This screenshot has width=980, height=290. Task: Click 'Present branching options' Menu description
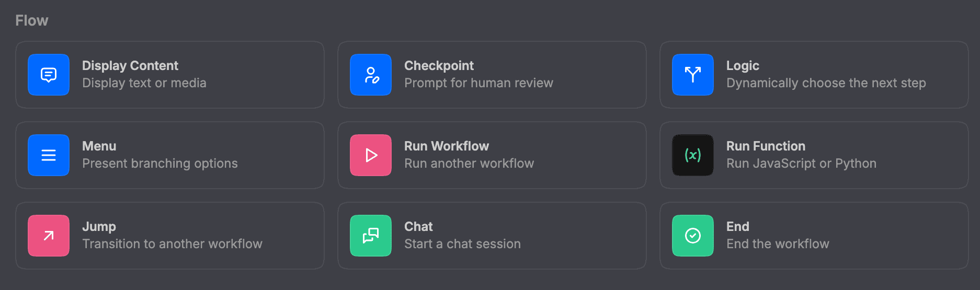[x=160, y=164]
